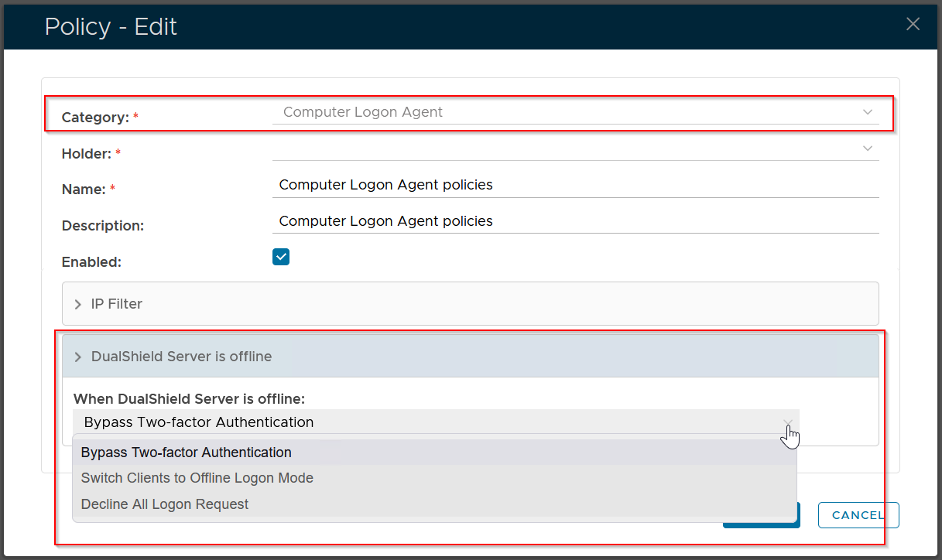
Task: Click the down arrow of the offline action select
Action: 787,423
